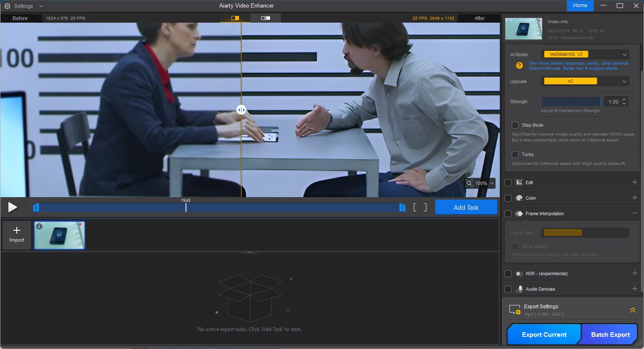Click the trim range brackets icon

[x=420, y=207]
